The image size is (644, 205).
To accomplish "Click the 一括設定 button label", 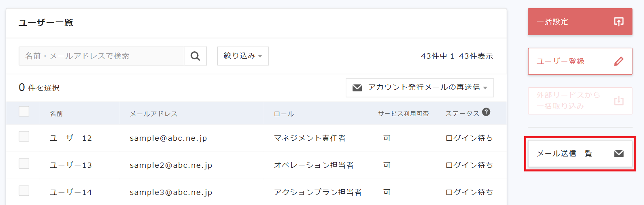I will click(x=553, y=22).
